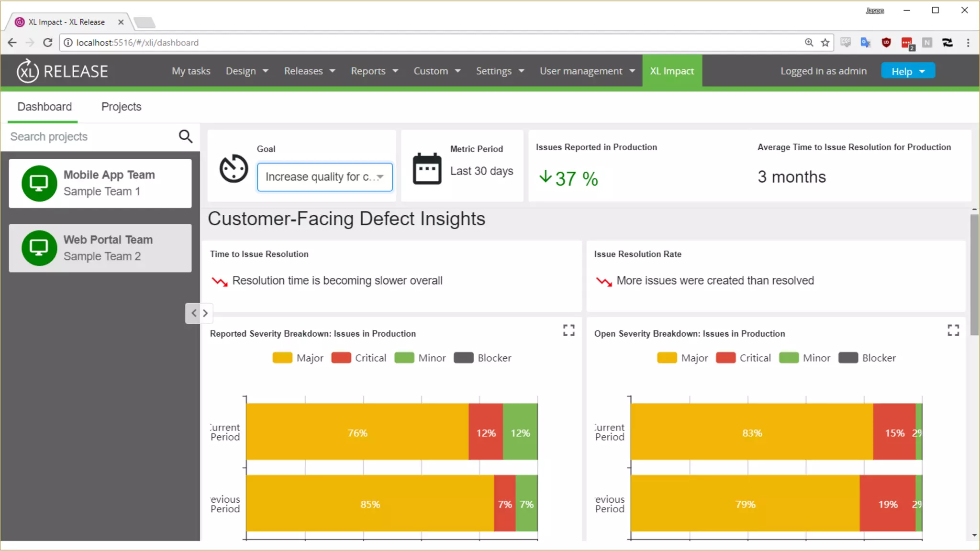Open the Goal dropdown selector
Viewport: 980px width, 551px height.
pos(325,177)
